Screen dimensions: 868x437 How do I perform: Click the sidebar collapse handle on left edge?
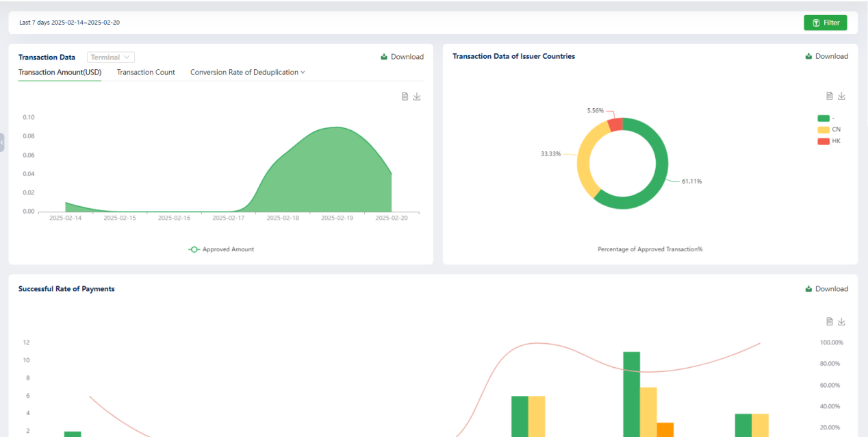(x=2, y=142)
